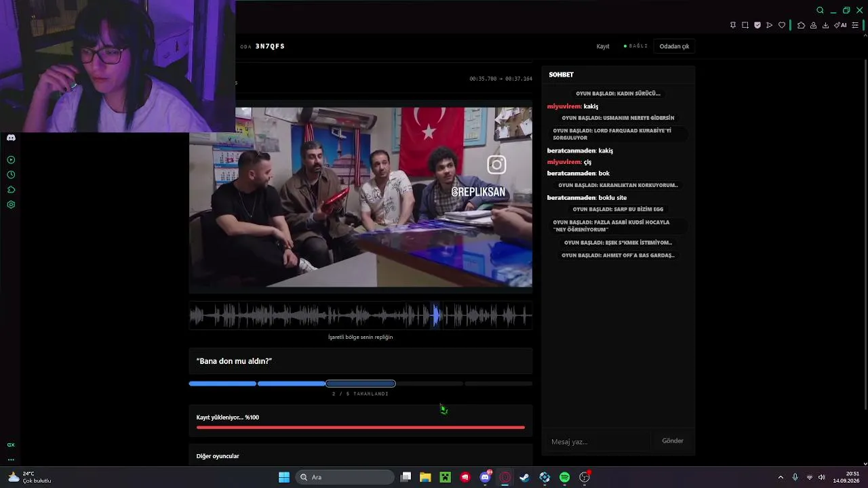Open the AI assistant icon in toolbar
Screen dimensions: 868x488
[840, 25]
